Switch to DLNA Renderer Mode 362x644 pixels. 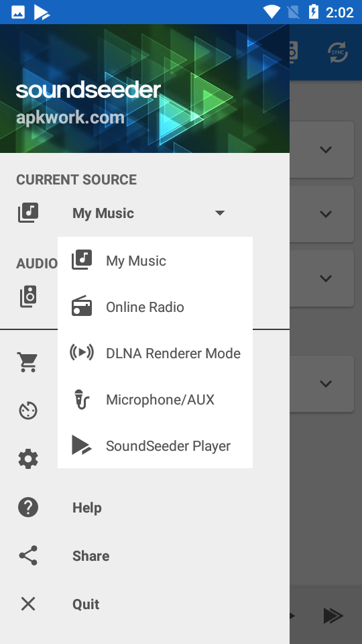point(155,354)
